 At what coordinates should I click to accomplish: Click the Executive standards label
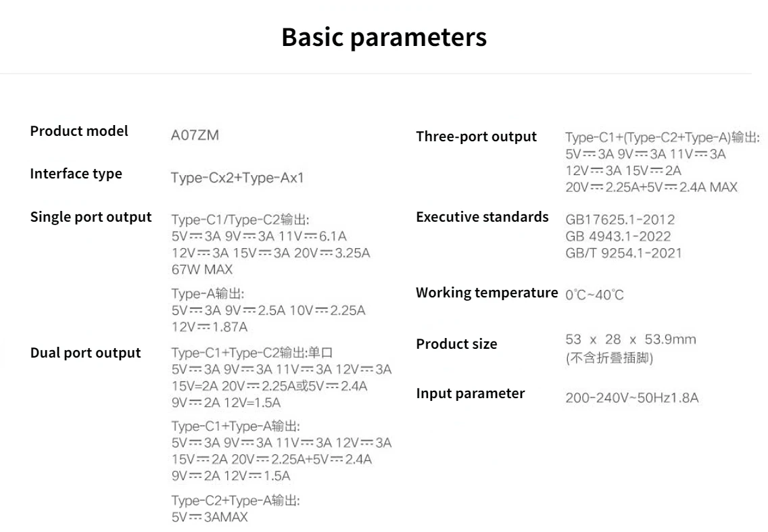click(482, 217)
